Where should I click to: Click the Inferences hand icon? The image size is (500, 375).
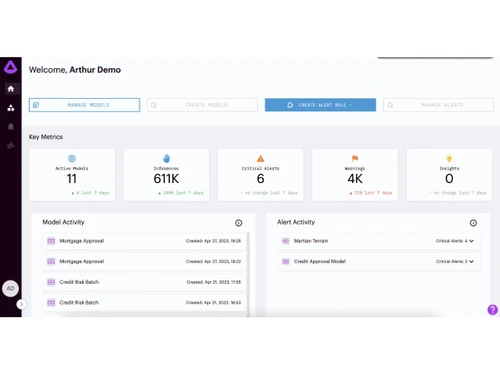pos(166,158)
